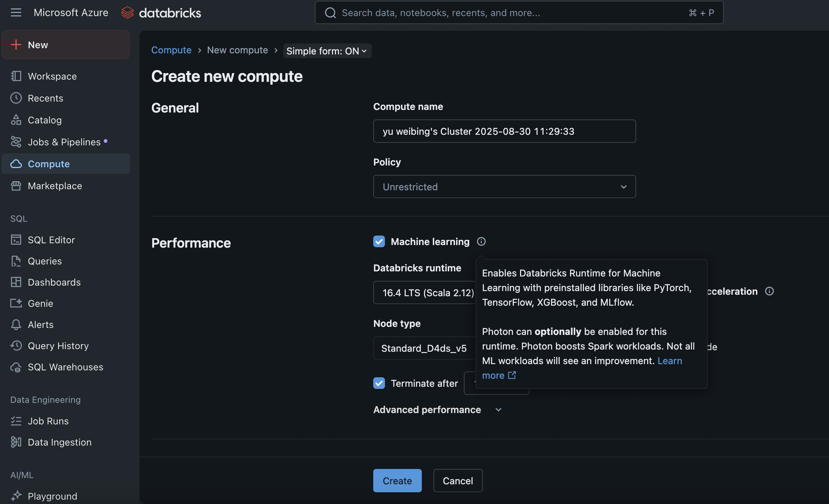Image resolution: width=829 pixels, height=504 pixels.
Task: Click the Catalog sidebar icon
Action: [16, 120]
